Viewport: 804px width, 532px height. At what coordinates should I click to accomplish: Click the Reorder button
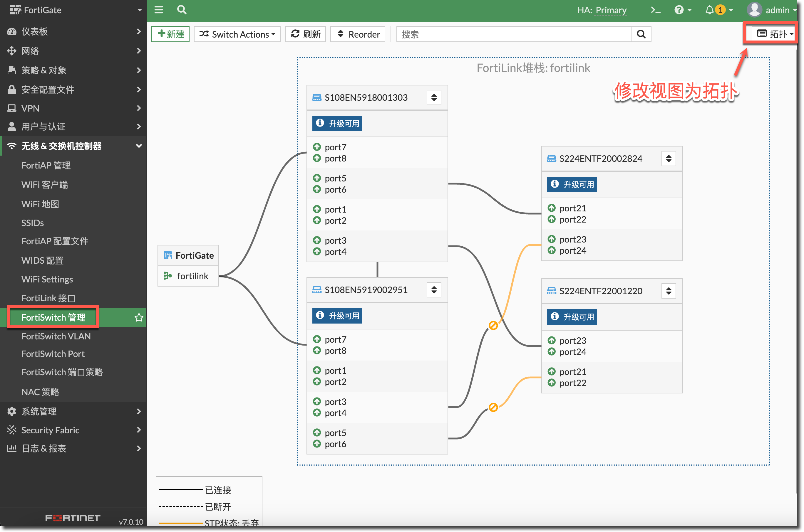358,34
